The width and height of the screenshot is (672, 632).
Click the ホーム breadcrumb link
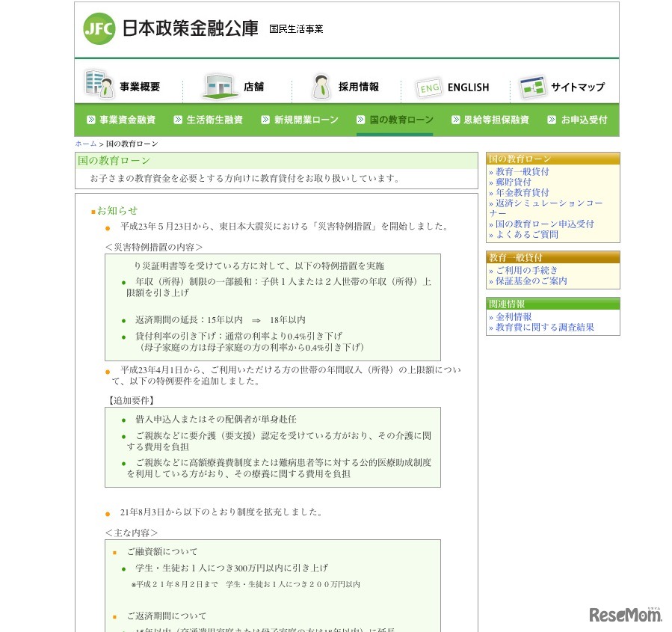[85, 143]
